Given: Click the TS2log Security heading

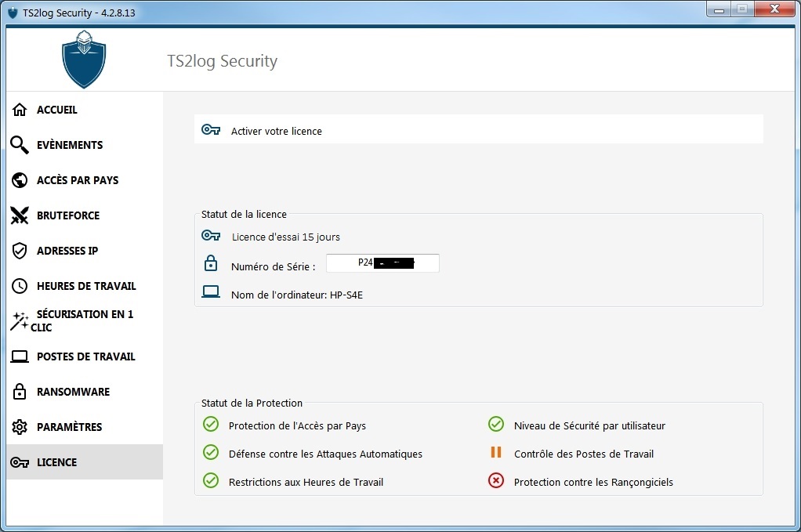Looking at the screenshot, I should coord(223,61).
